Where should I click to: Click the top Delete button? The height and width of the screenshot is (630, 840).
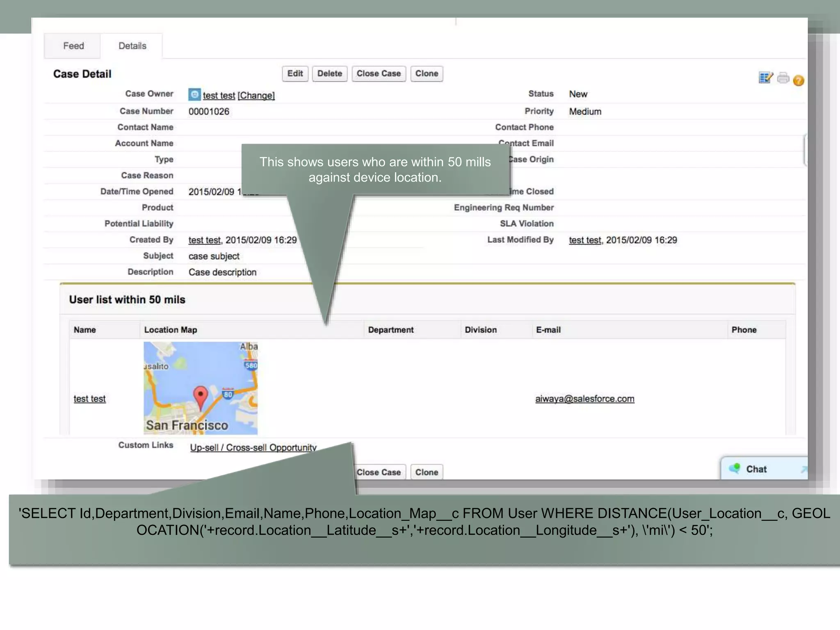click(x=329, y=74)
